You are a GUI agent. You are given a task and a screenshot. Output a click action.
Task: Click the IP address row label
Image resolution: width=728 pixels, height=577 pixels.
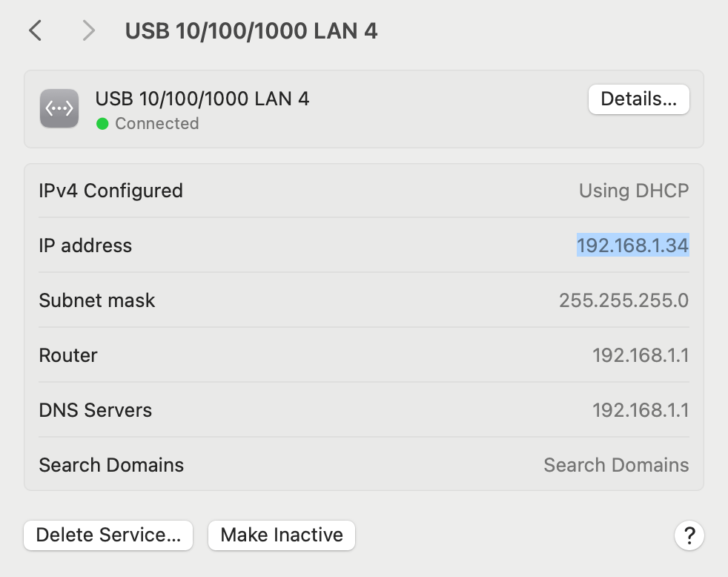click(x=85, y=245)
